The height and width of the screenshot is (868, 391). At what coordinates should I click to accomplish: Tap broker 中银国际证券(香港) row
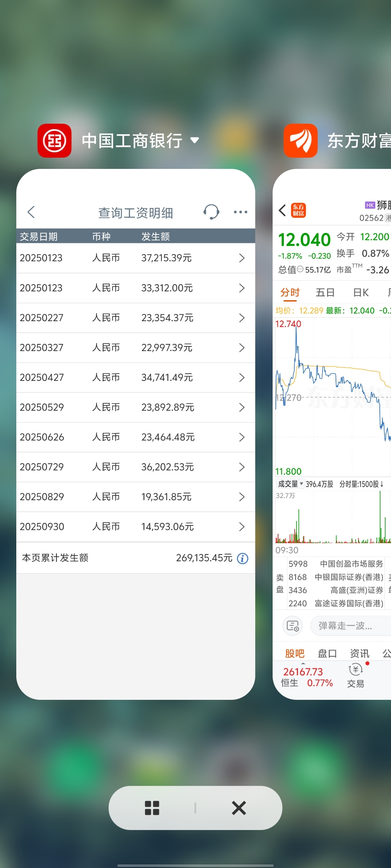(x=336, y=577)
